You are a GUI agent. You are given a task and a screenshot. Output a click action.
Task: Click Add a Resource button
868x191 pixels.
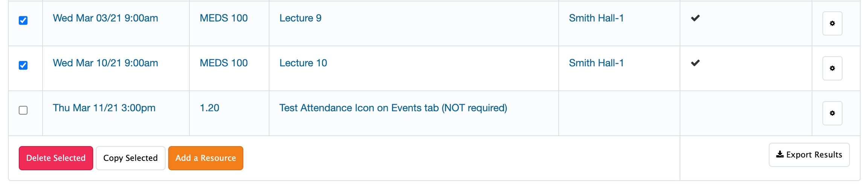point(205,158)
